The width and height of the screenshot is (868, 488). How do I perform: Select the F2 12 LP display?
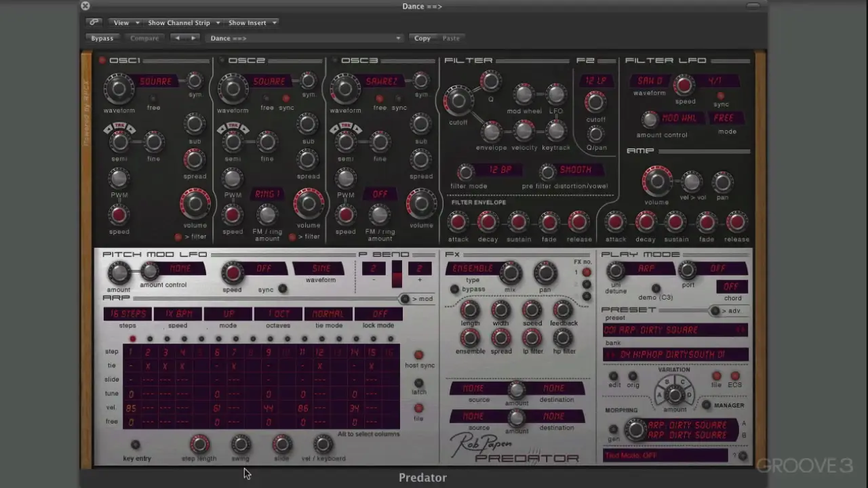(596, 81)
